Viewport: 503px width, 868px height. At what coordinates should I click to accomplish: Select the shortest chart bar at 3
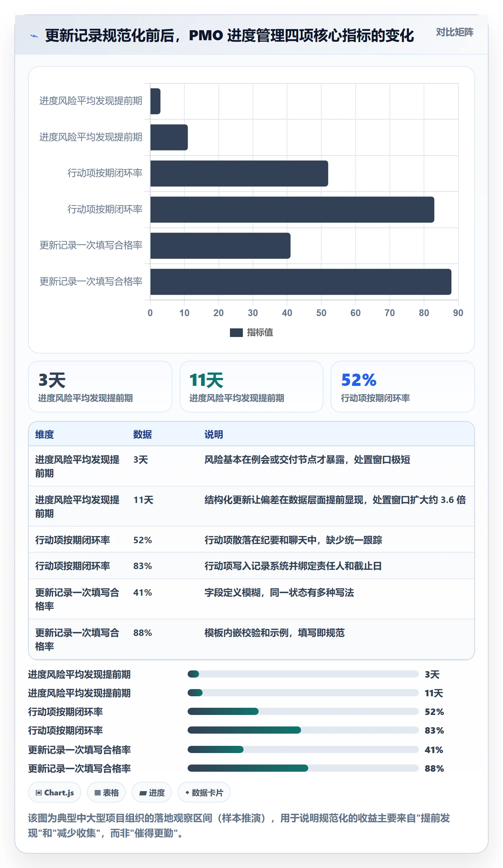pyautogui.click(x=155, y=101)
